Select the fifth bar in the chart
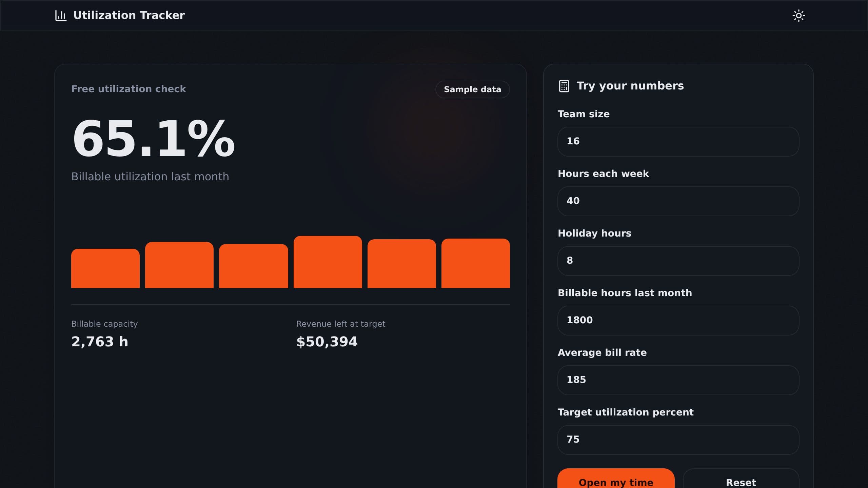Viewport: 868px width, 488px height. (x=402, y=264)
